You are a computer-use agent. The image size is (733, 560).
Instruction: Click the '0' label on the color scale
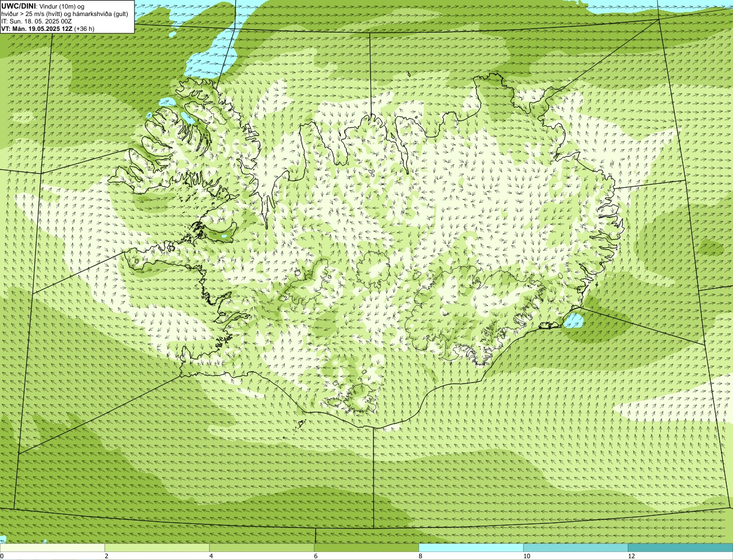tap(2, 556)
